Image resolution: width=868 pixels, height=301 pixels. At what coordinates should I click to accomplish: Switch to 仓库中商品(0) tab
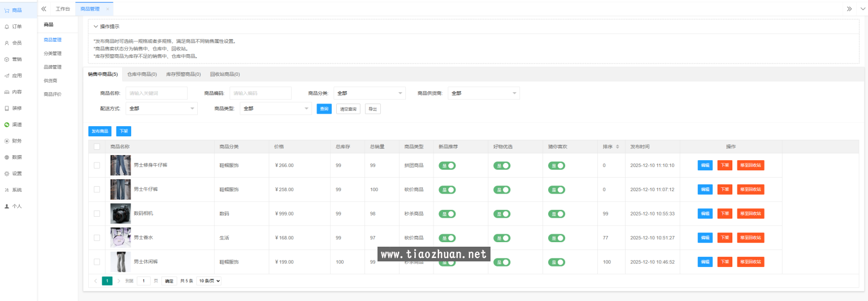pos(141,74)
